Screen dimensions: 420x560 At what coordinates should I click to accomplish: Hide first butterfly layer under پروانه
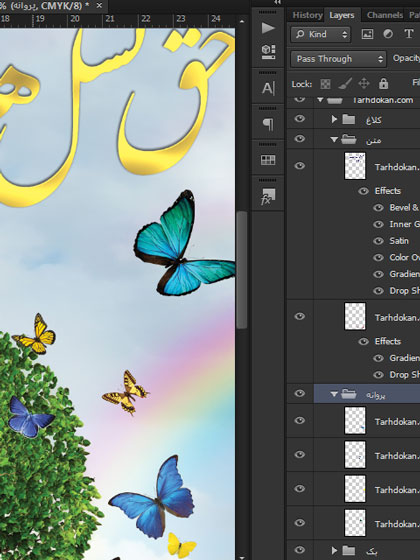(x=300, y=420)
